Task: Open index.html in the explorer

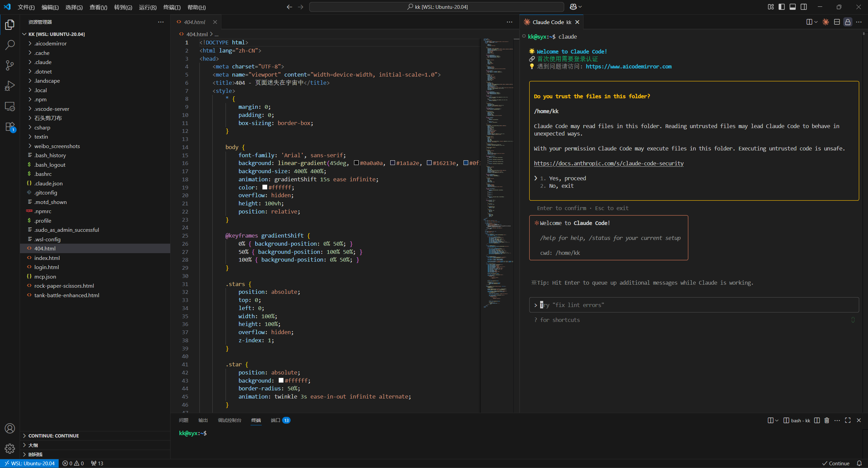Action: [95, 258]
